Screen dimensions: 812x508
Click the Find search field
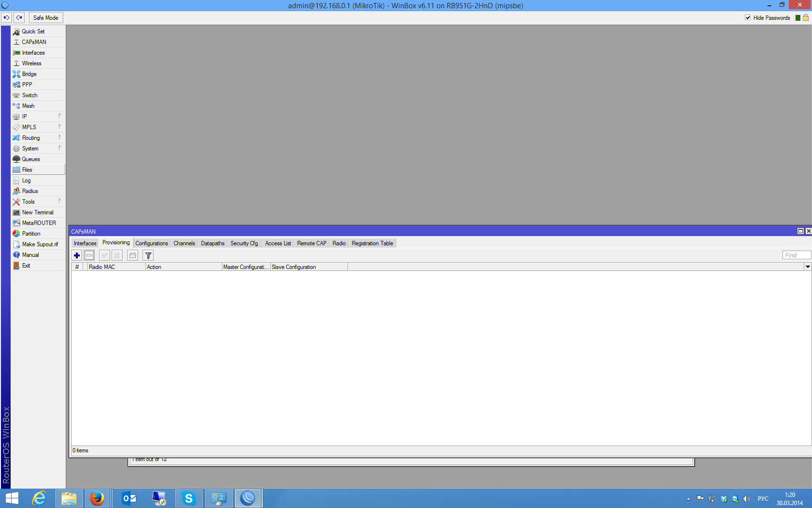point(796,255)
